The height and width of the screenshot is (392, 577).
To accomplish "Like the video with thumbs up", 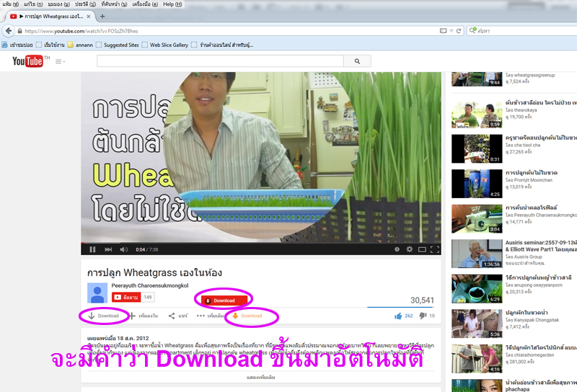I will [x=398, y=316].
